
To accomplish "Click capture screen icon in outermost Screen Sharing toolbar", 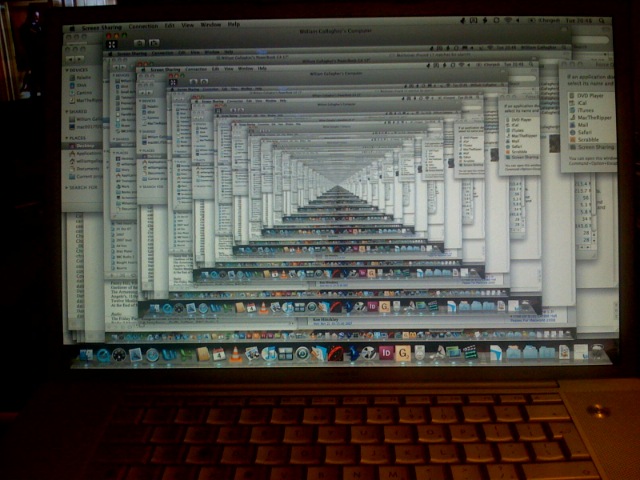I will click(139, 42).
